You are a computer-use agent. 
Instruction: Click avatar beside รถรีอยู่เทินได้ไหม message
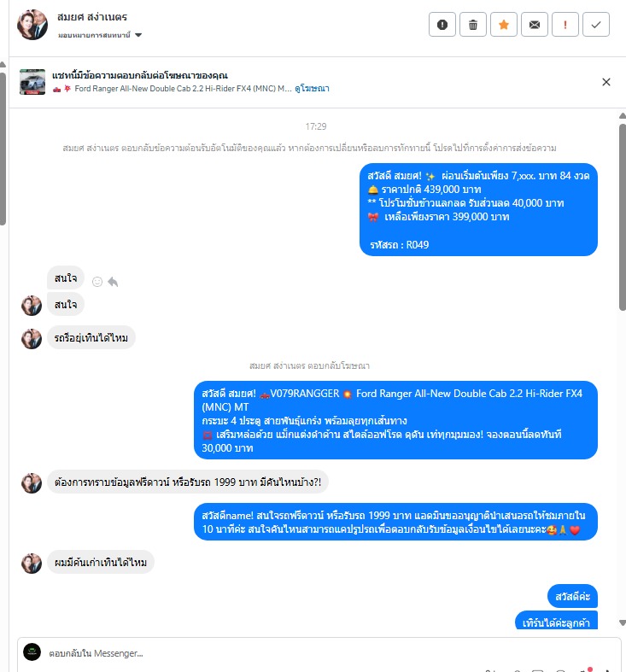tap(32, 339)
